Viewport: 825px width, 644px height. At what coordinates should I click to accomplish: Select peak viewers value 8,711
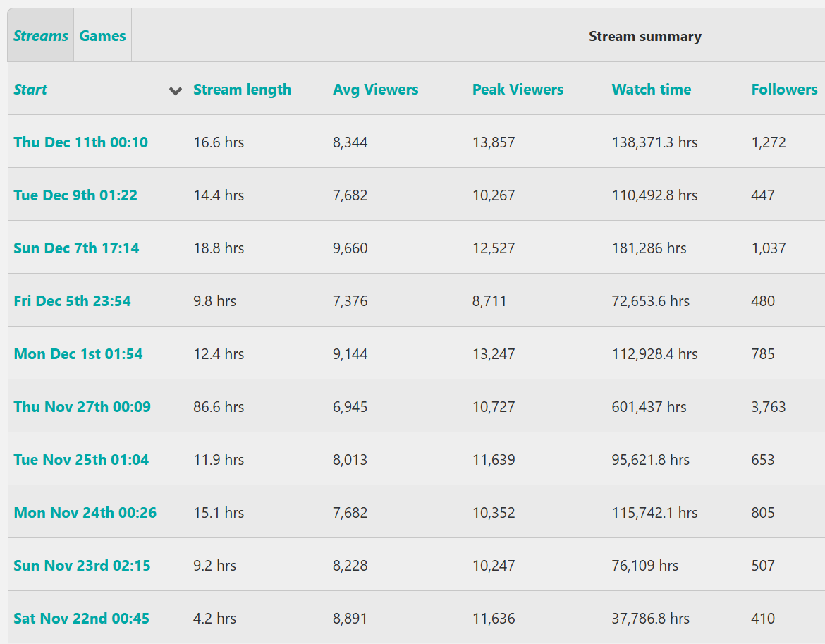(489, 301)
